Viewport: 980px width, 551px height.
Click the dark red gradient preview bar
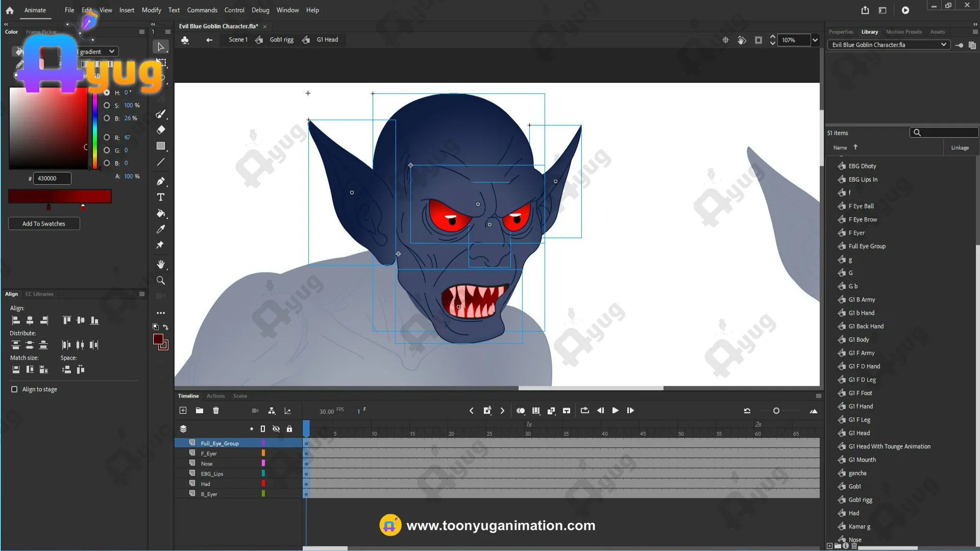(60, 196)
